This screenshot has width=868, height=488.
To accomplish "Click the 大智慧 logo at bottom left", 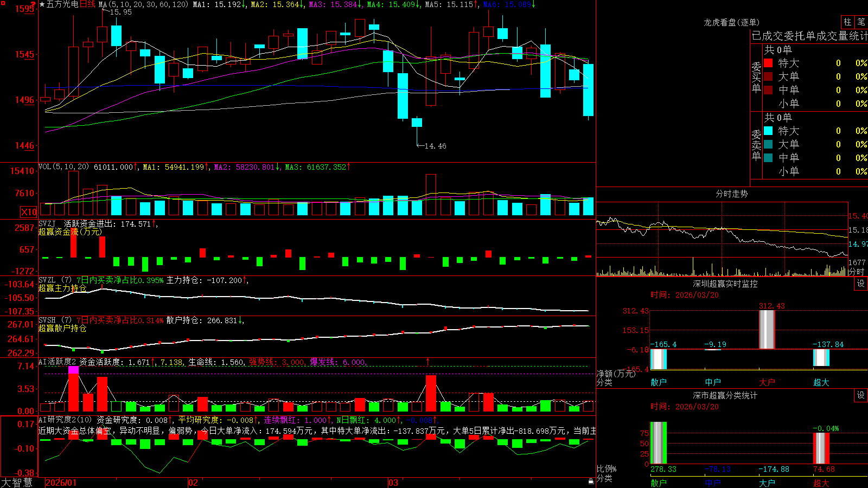I will point(17,483).
